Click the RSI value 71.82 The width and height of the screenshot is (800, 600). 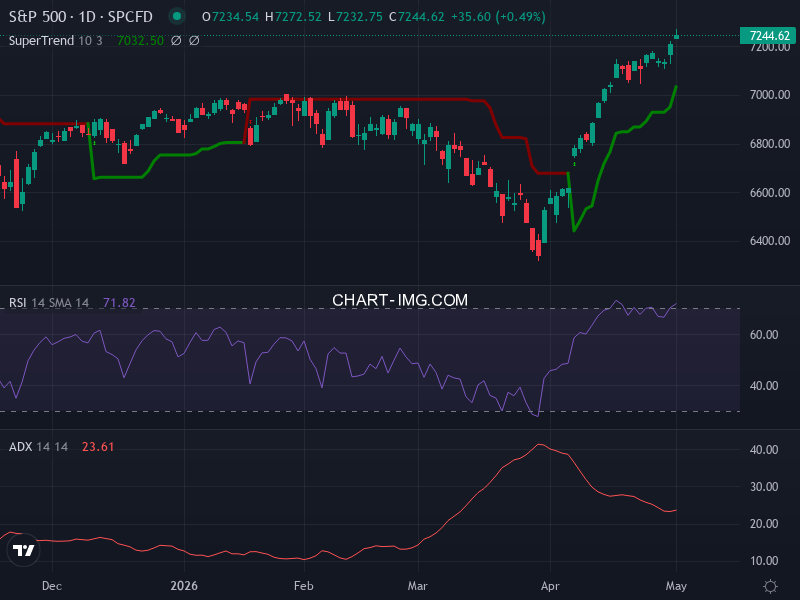coord(119,303)
